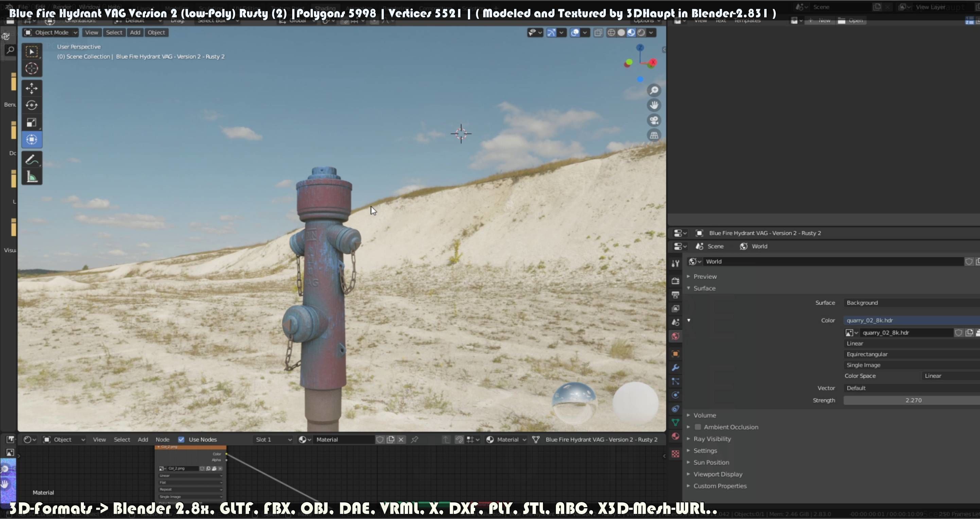Viewport: 980px width, 519px height.
Task: Expand the Viewport Display panel
Action: [x=718, y=474]
